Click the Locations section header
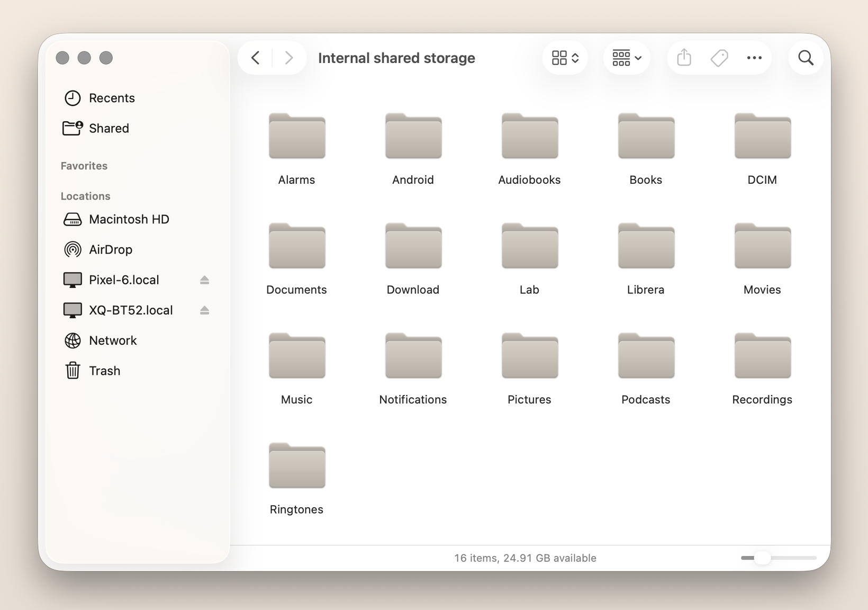This screenshot has height=610, width=868. [x=86, y=196]
